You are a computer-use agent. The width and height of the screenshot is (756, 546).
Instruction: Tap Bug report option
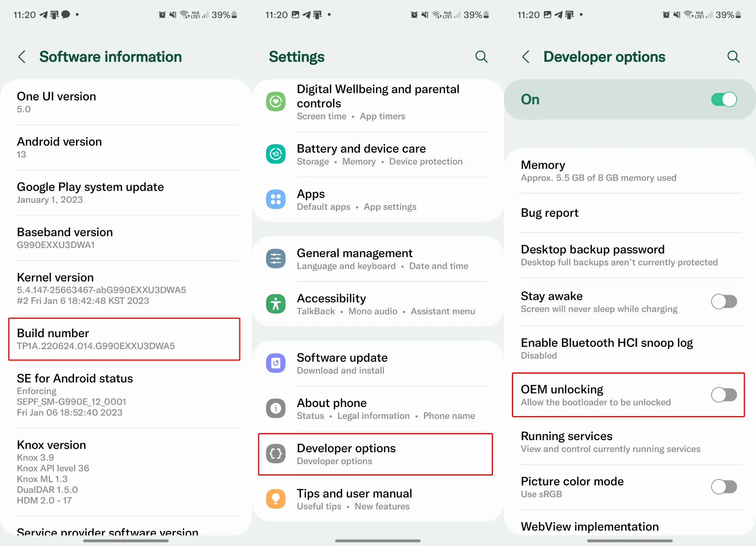click(629, 213)
